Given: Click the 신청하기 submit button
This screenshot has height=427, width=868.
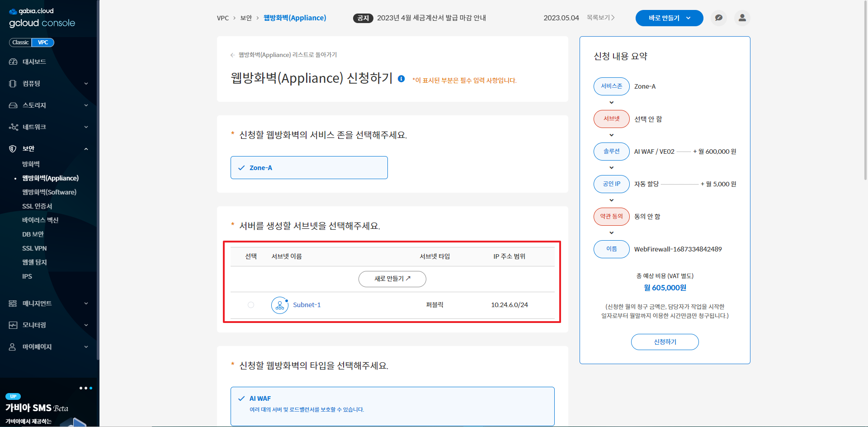Looking at the screenshot, I should pyautogui.click(x=665, y=342).
